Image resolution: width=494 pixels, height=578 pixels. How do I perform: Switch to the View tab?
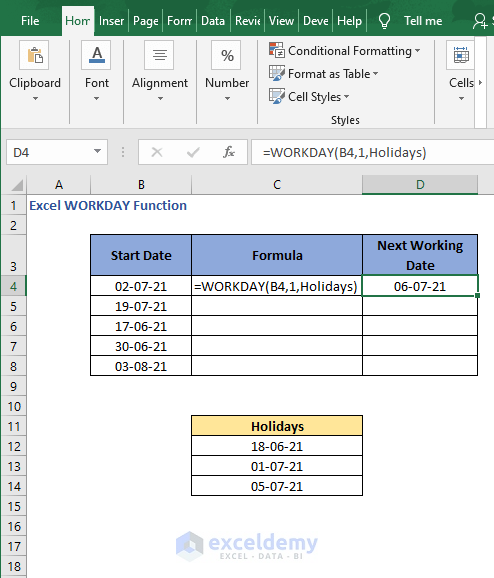point(281,21)
